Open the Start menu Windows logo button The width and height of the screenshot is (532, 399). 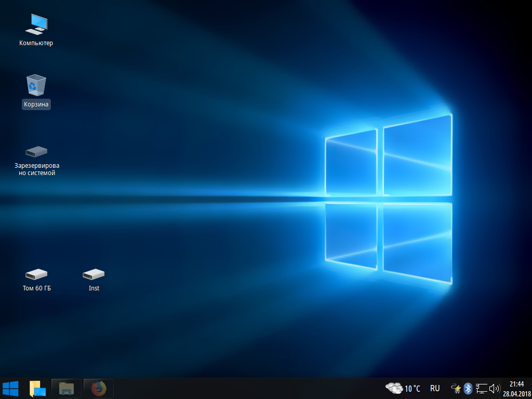pyautogui.click(x=10, y=388)
